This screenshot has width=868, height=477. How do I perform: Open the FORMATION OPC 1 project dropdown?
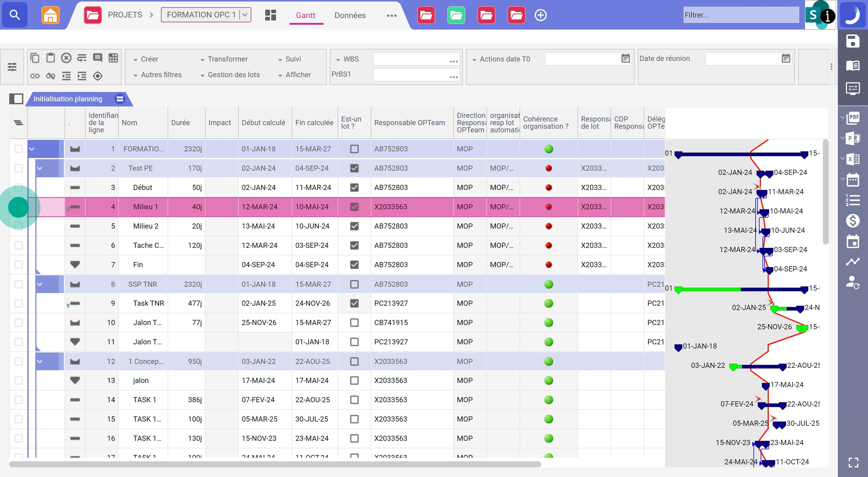coord(245,15)
